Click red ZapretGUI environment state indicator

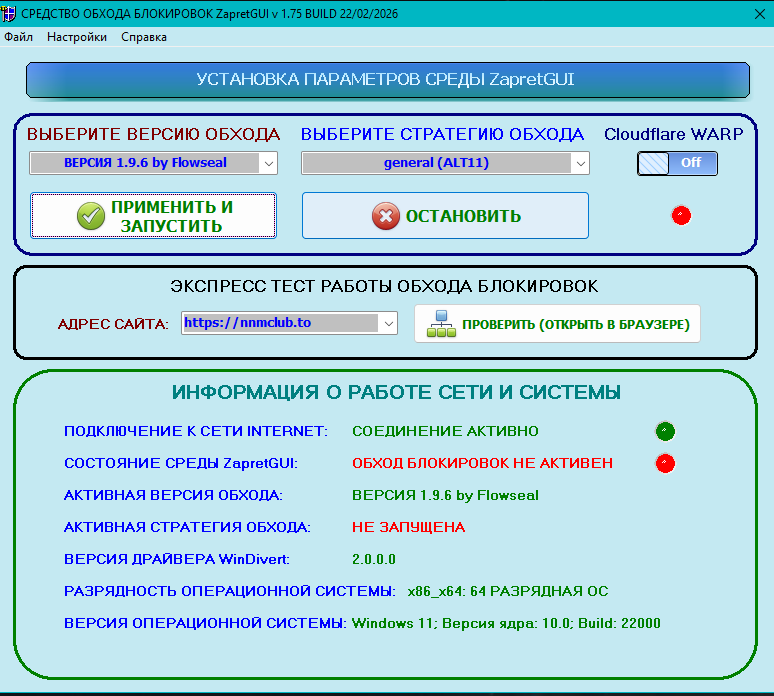click(x=665, y=463)
